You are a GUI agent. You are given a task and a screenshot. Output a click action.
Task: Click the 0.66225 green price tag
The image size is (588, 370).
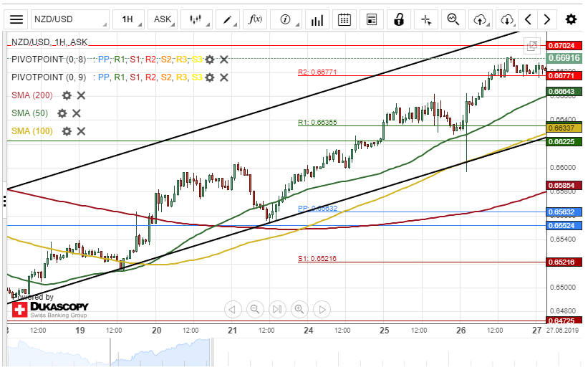(x=564, y=141)
